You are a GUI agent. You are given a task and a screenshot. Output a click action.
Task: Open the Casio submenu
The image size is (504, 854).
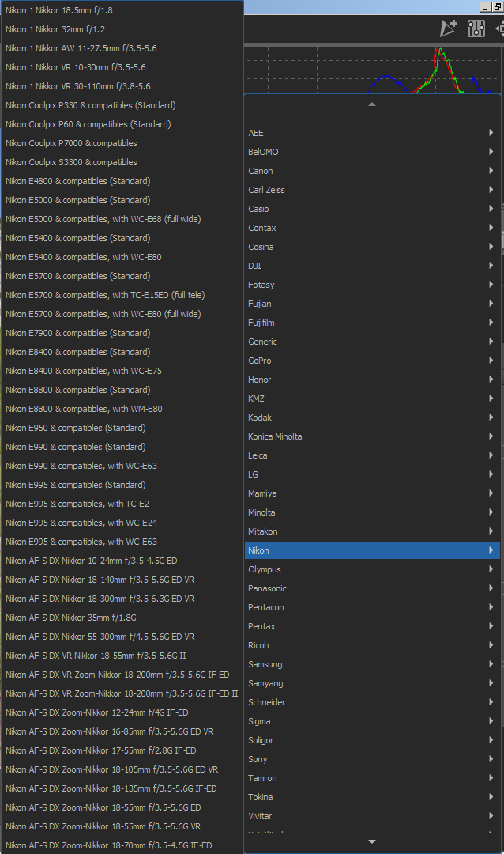click(372, 209)
